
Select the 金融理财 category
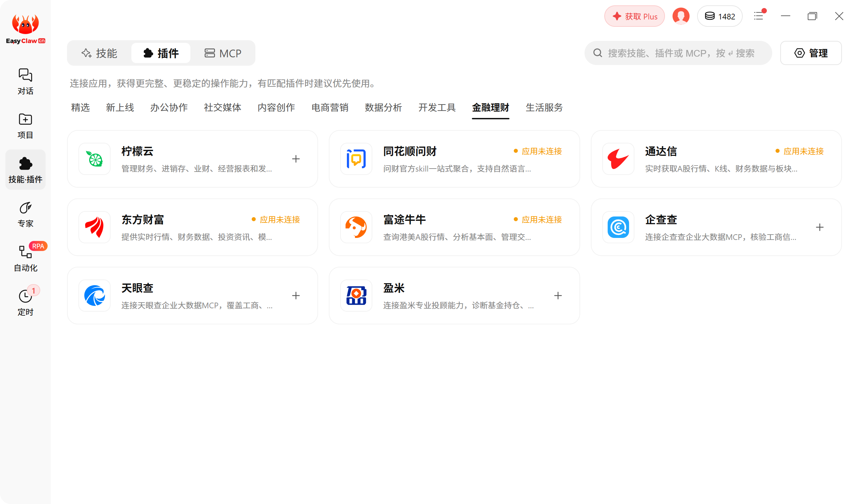coord(491,108)
